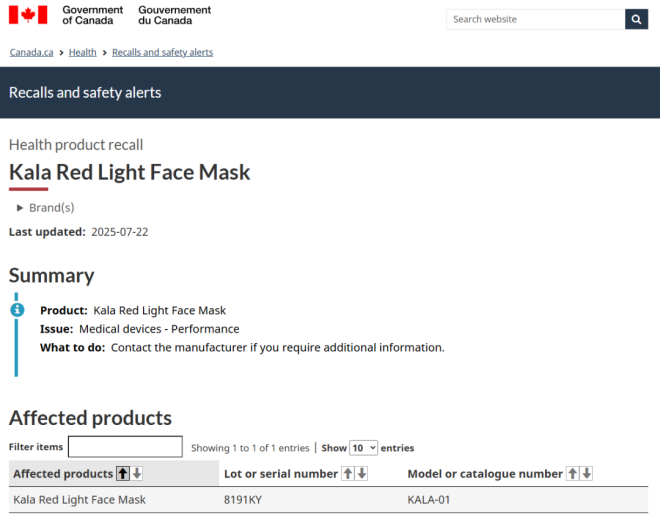Focus the Search website input field
This screenshot has height=521, width=660.
pos(535,19)
